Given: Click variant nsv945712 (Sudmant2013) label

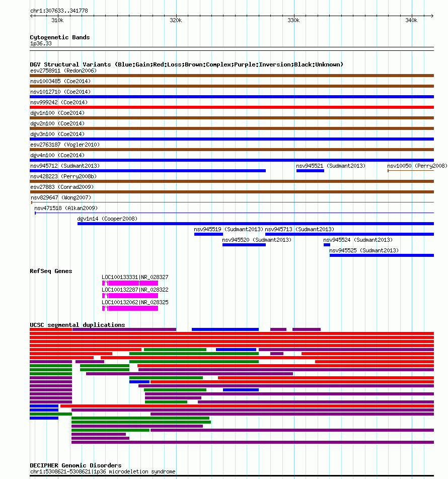Looking at the screenshot, I should click(x=65, y=166).
